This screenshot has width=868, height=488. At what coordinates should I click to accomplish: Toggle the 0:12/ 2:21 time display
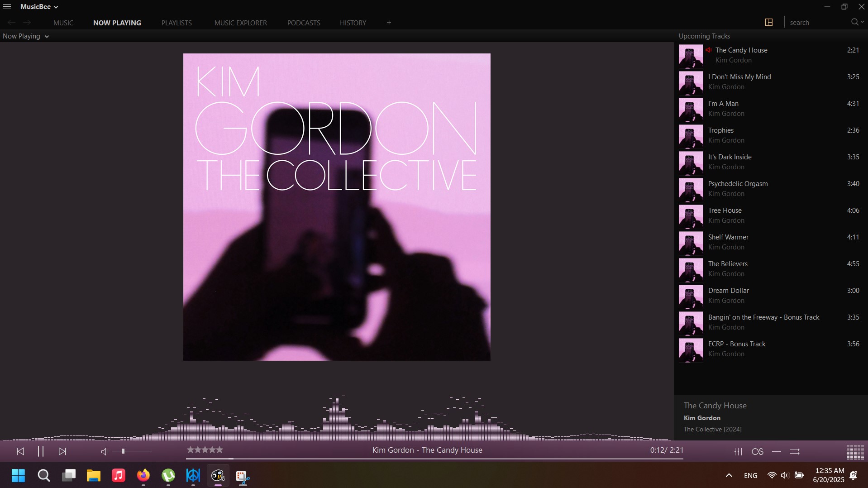tap(667, 450)
